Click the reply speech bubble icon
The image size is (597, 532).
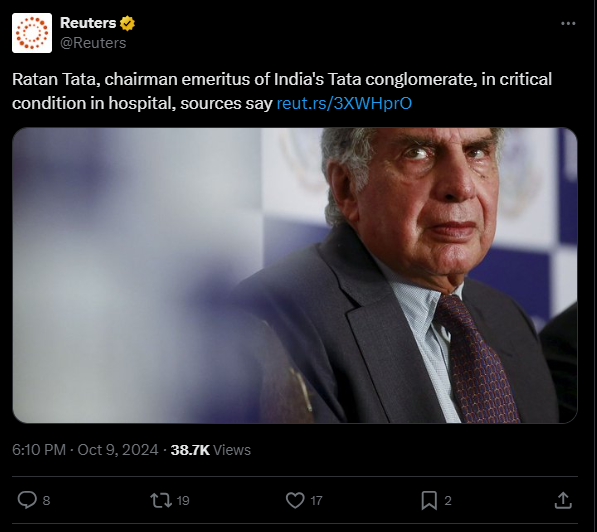pyautogui.click(x=27, y=500)
